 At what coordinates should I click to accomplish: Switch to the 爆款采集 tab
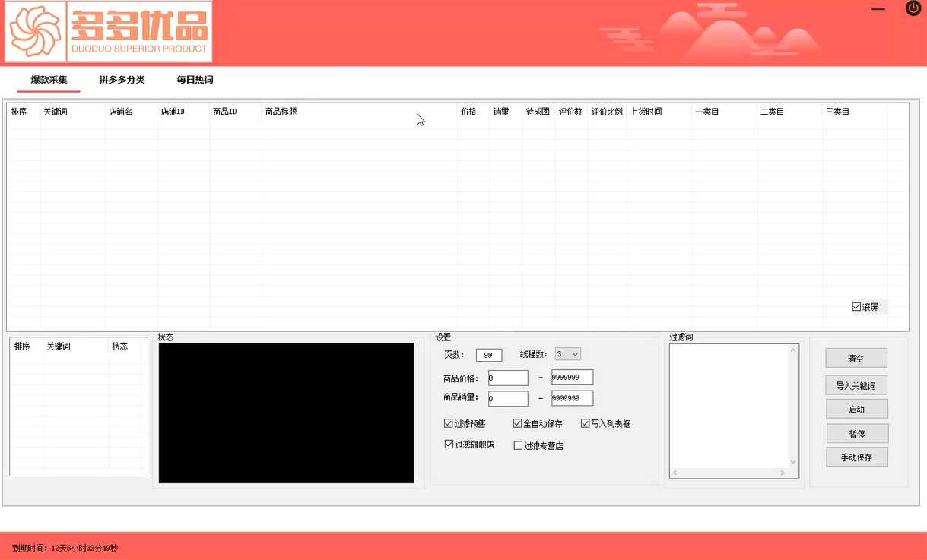49,80
